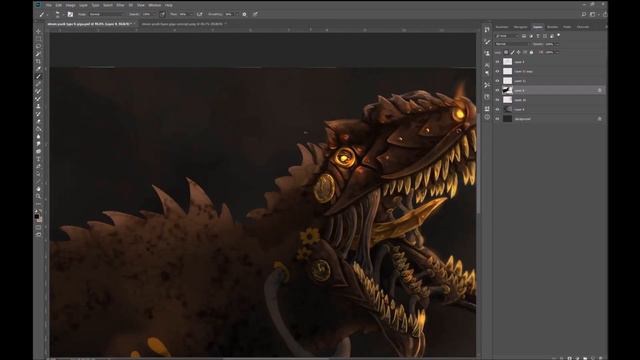This screenshot has height=360, width=640.
Task: Select the Layer 11 copy thumbnail
Action: pyautogui.click(x=507, y=71)
